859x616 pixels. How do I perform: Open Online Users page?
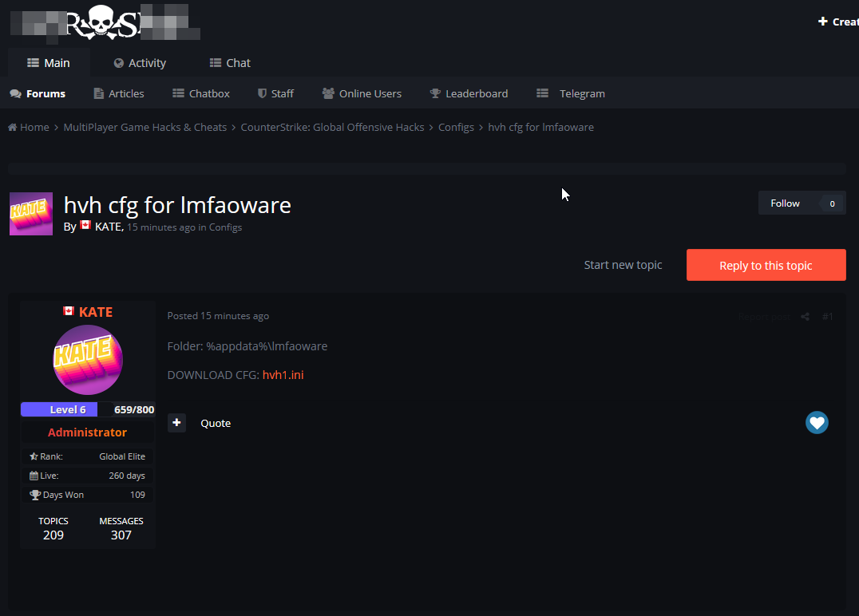pyautogui.click(x=362, y=93)
